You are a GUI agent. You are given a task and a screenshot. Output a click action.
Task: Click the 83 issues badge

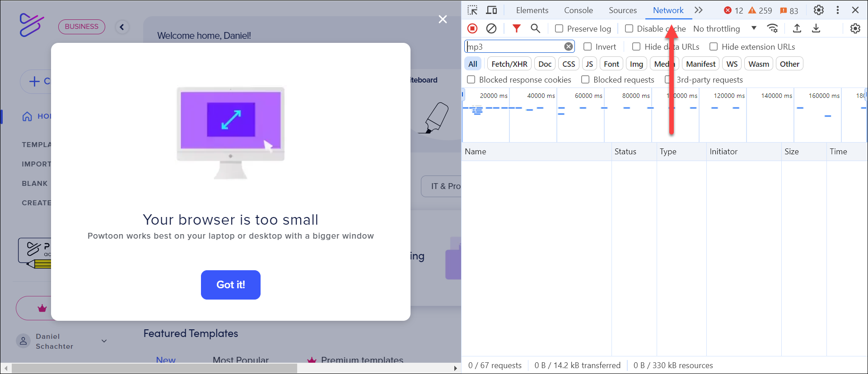[789, 10]
